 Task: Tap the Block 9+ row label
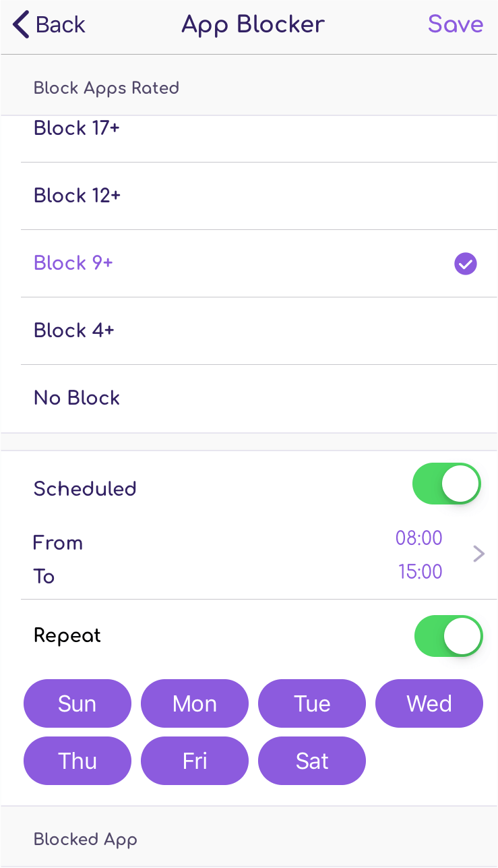(73, 263)
